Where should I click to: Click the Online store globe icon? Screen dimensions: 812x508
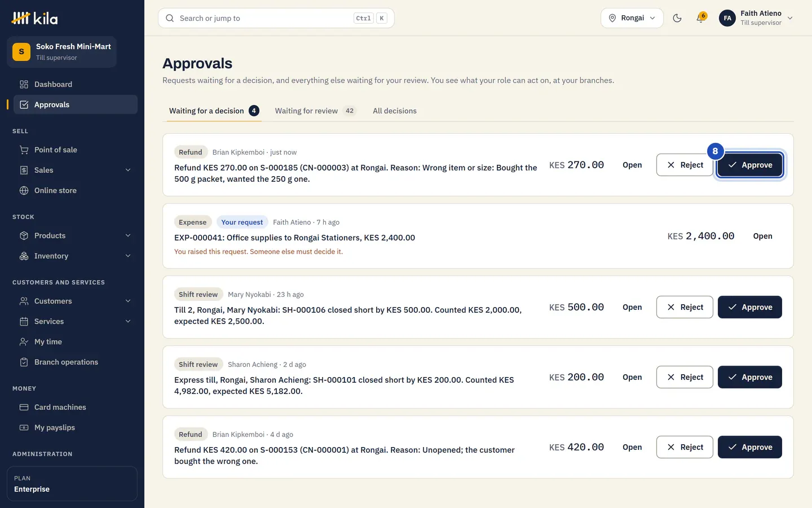24,190
